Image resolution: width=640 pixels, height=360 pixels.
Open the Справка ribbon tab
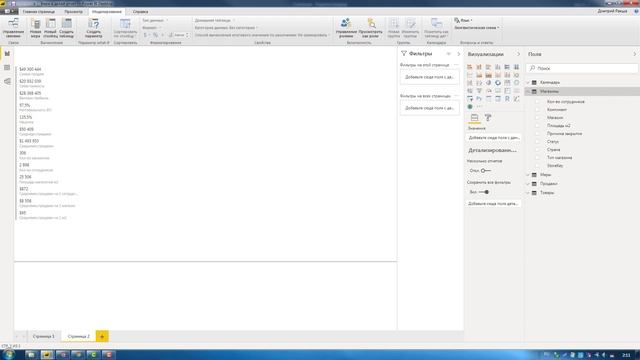(140, 11)
